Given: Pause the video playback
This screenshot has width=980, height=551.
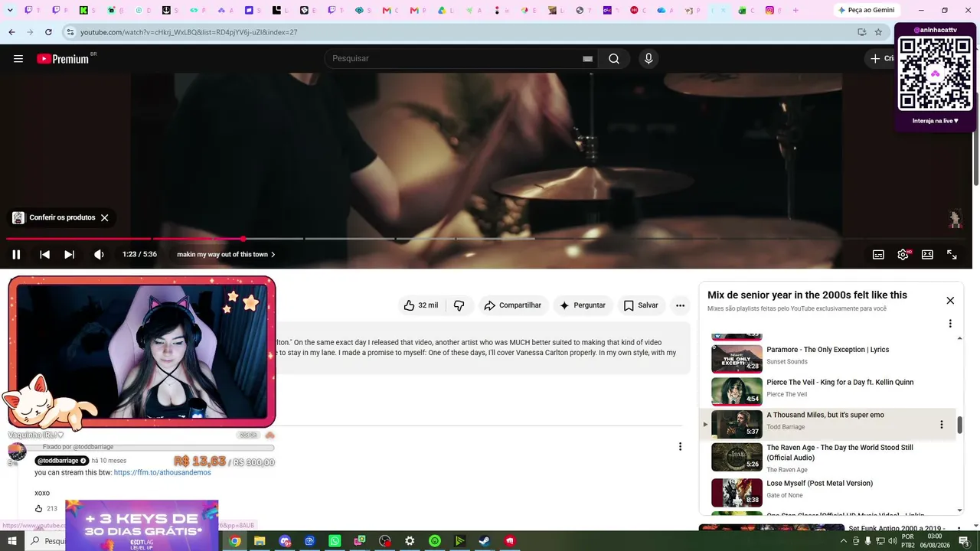Looking at the screenshot, I should 16,255.
